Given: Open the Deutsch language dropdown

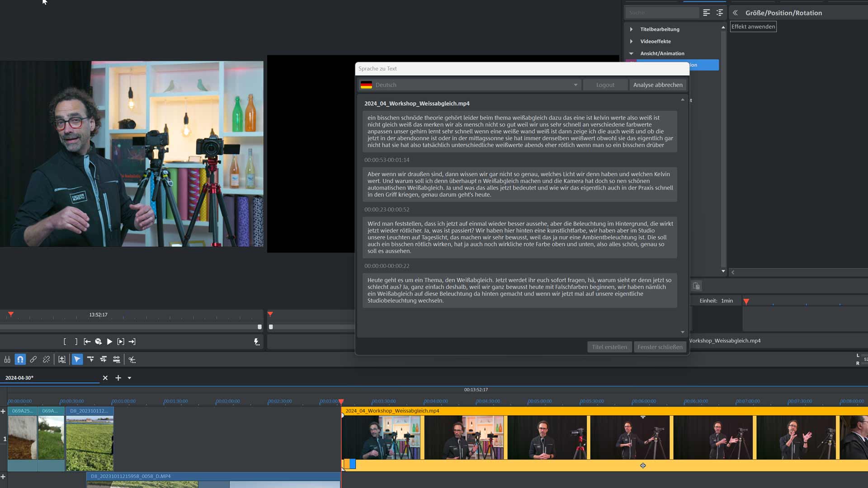Looking at the screenshot, I should coord(469,85).
